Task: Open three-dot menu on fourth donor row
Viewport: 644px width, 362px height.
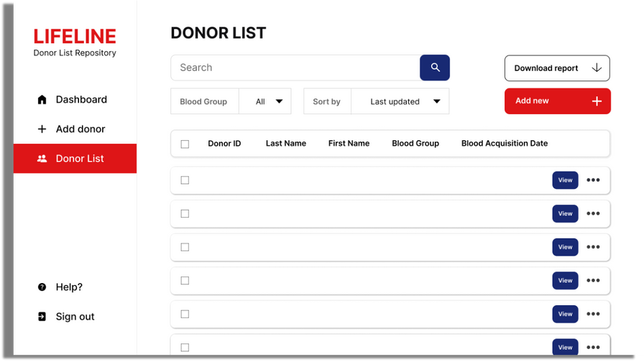Action: [593, 281]
